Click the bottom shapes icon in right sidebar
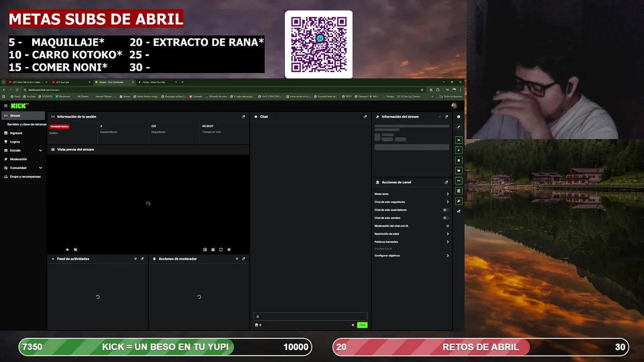644x362 pixels. [458, 211]
